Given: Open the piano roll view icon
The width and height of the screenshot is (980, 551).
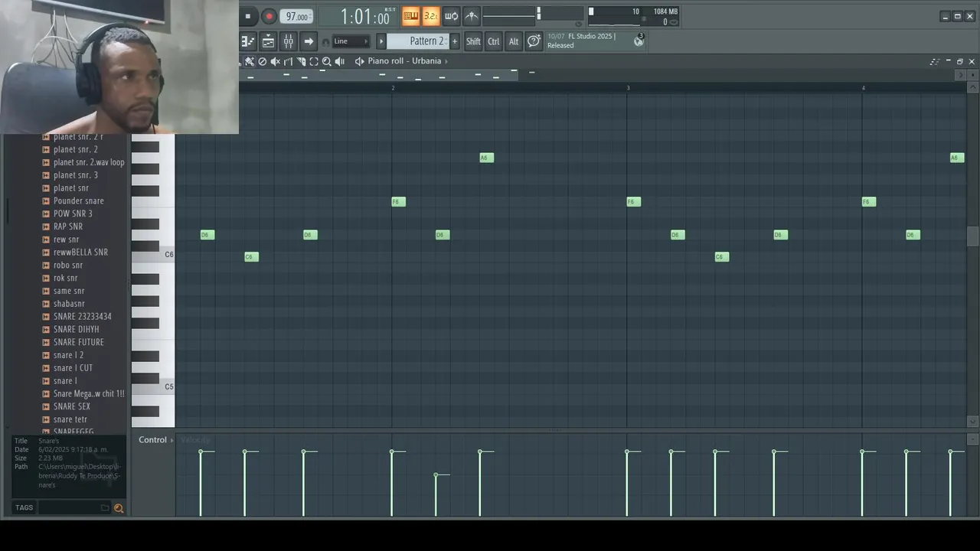Looking at the screenshot, I should pos(247,41).
